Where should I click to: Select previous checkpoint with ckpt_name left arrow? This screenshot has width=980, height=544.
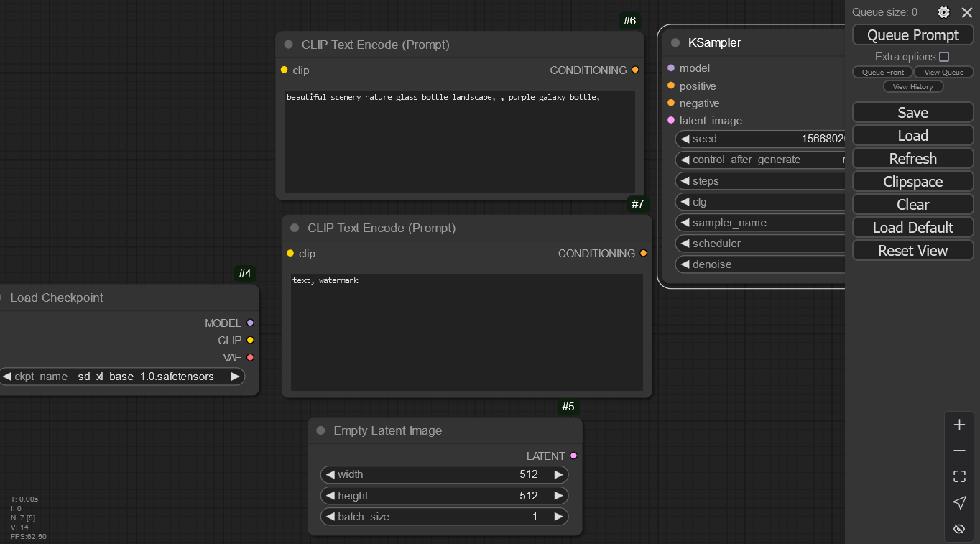coord(6,377)
